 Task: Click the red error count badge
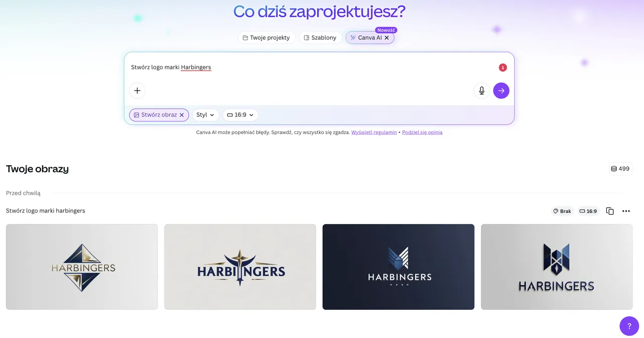(x=503, y=67)
